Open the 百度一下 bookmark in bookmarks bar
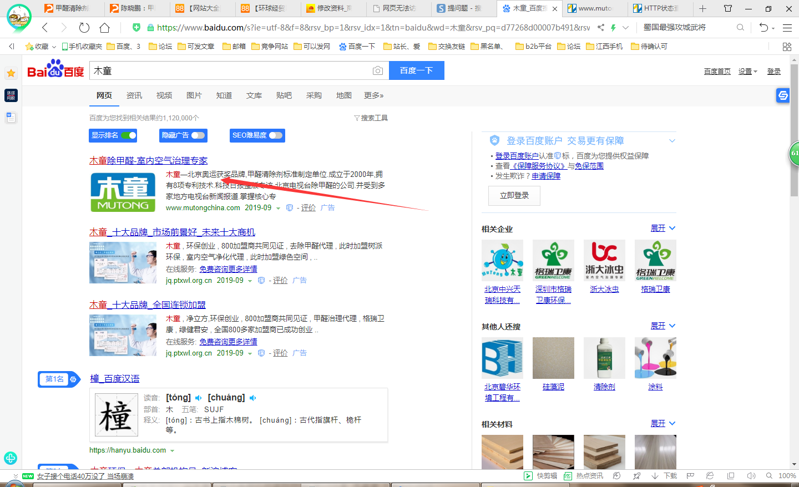Image resolution: width=799 pixels, height=487 pixels. point(357,46)
